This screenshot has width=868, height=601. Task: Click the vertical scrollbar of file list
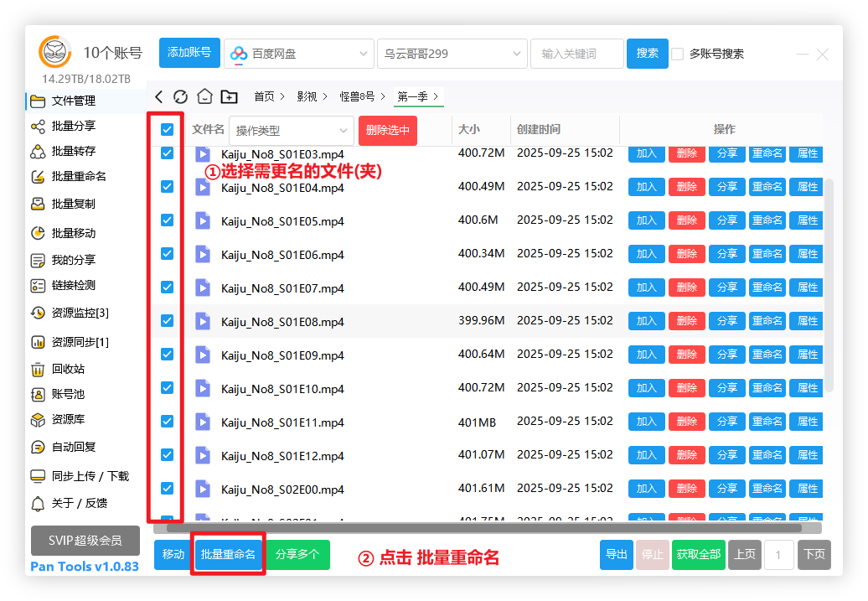tap(829, 285)
